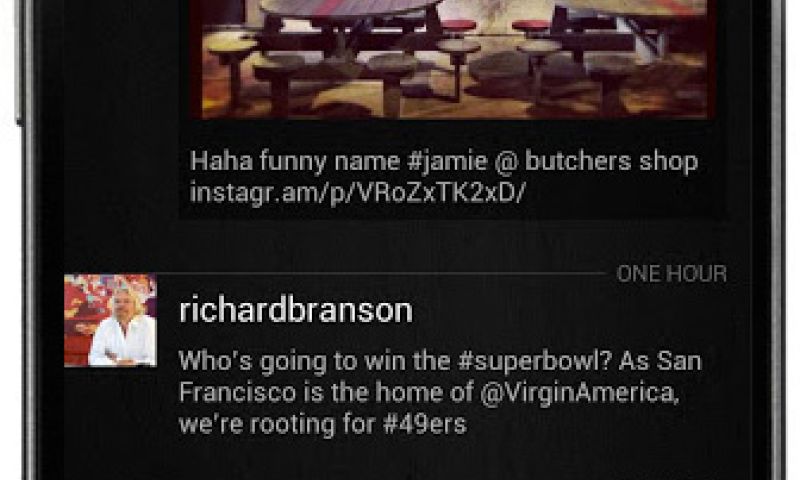Tap the '@' symbol before butchers shop
This screenshot has width=800, height=480.
[x=506, y=162]
